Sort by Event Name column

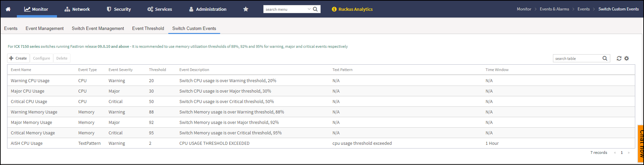click(x=21, y=70)
